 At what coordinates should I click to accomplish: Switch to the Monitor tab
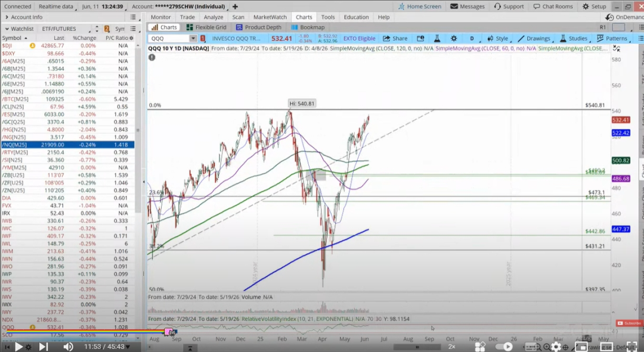160,17
